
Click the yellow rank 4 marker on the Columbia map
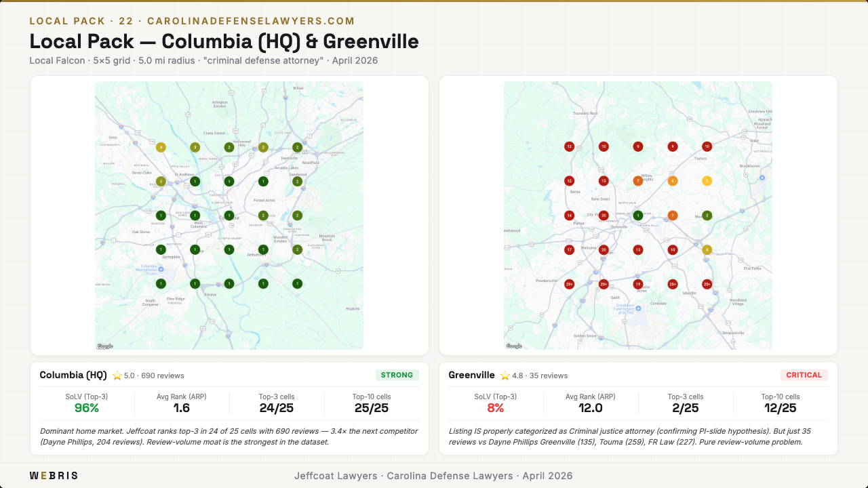161,147
